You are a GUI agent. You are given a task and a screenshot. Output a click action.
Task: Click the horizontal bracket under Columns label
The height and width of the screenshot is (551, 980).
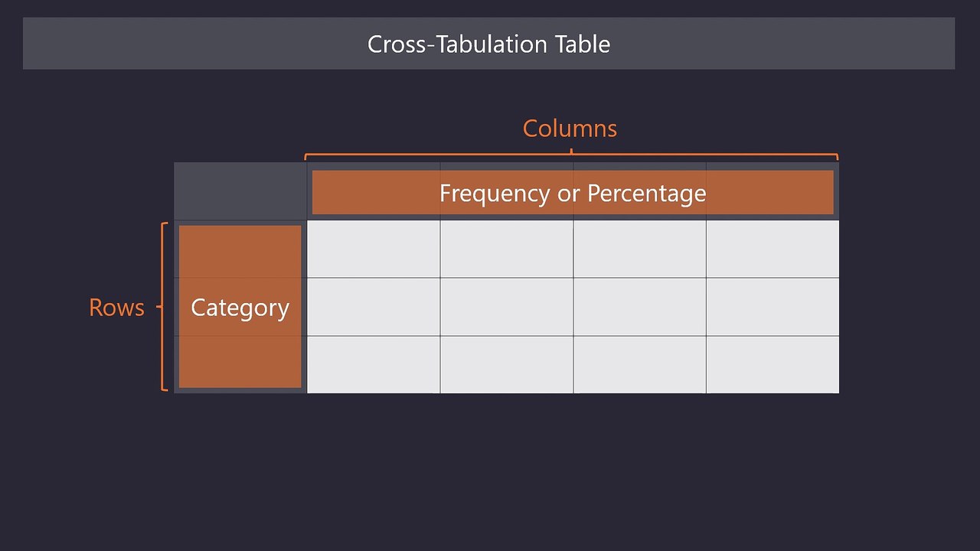571,156
